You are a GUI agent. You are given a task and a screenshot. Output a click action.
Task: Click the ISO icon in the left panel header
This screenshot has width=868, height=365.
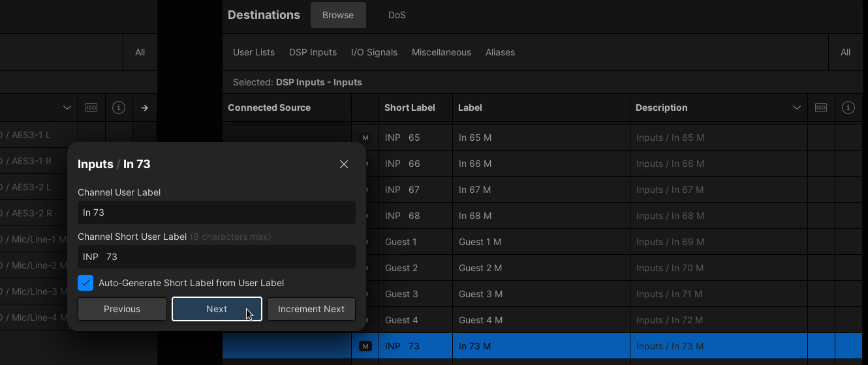pos(91,108)
